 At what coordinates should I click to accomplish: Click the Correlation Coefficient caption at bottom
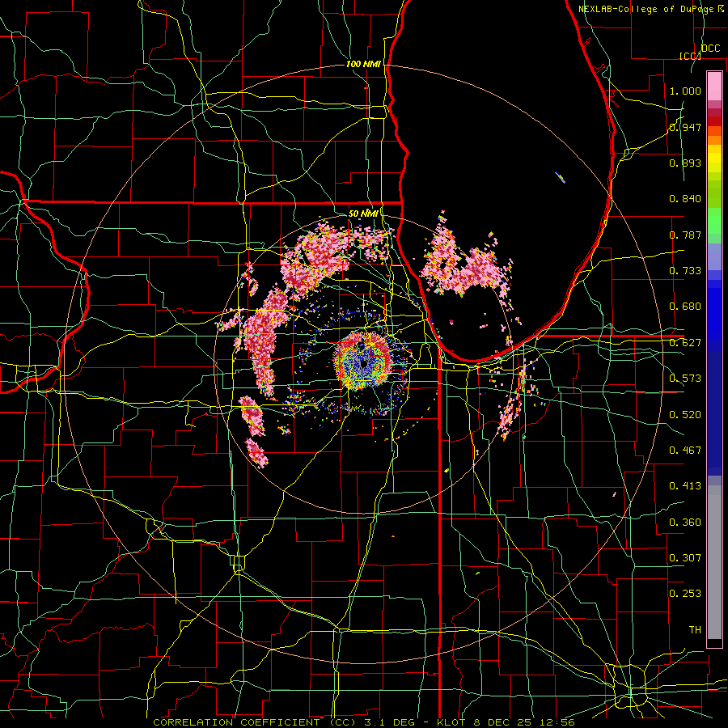(364, 722)
